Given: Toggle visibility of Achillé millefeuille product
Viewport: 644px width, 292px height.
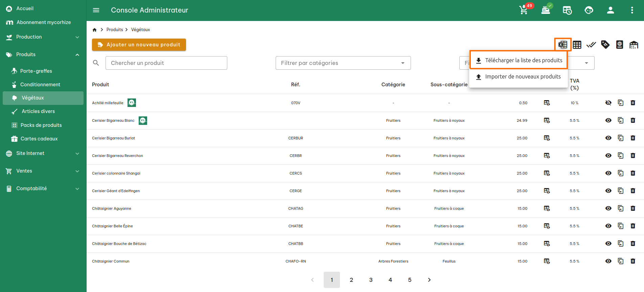Looking at the screenshot, I should point(608,103).
